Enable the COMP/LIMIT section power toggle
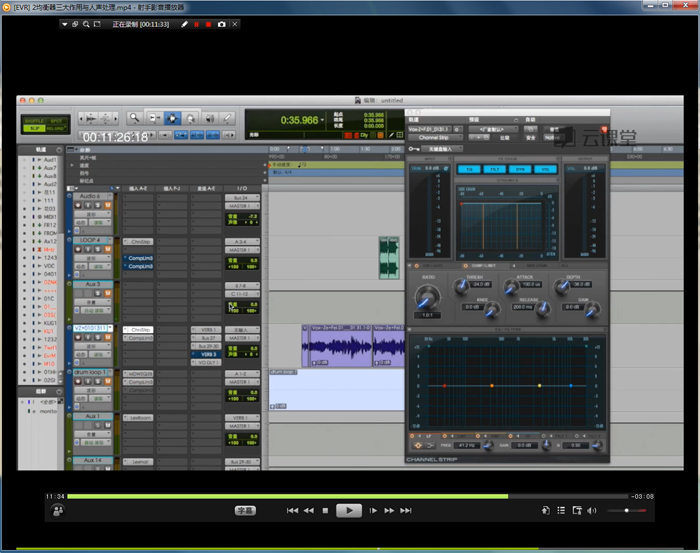This screenshot has height=553, width=700. click(x=466, y=266)
